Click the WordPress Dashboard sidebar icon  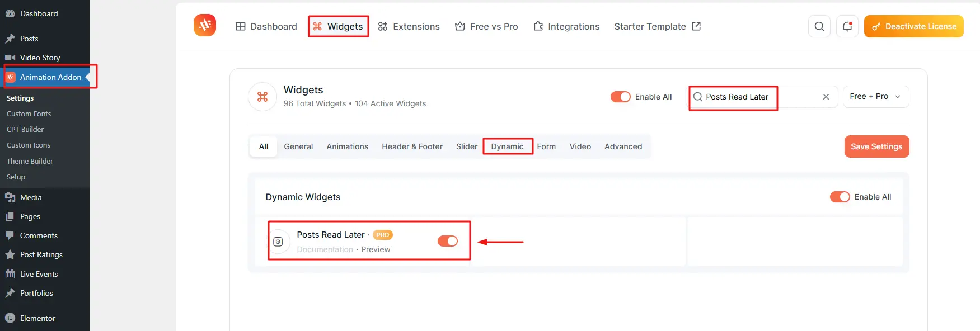tap(10, 13)
